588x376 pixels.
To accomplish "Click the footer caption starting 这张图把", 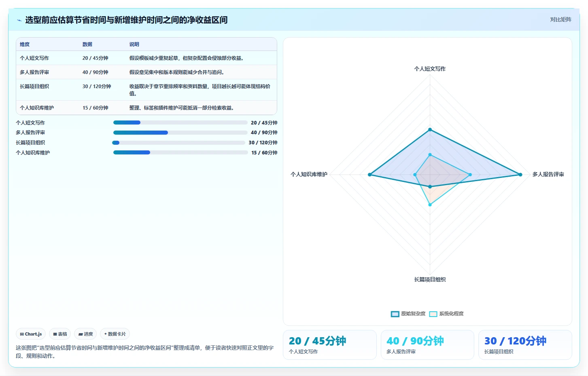I will coord(144,352).
